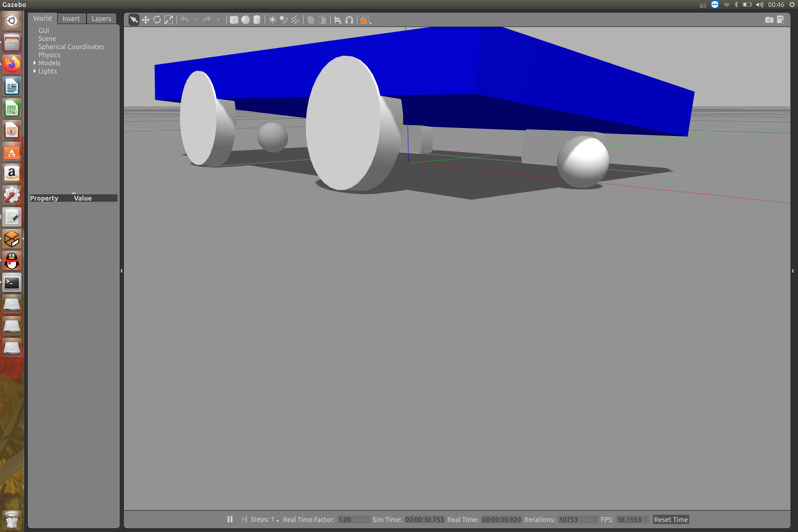Insert a sphere shape

tap(245, 20)
